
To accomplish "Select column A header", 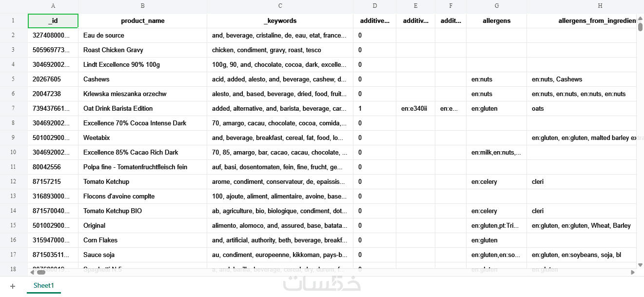I will tap(53, 6).
